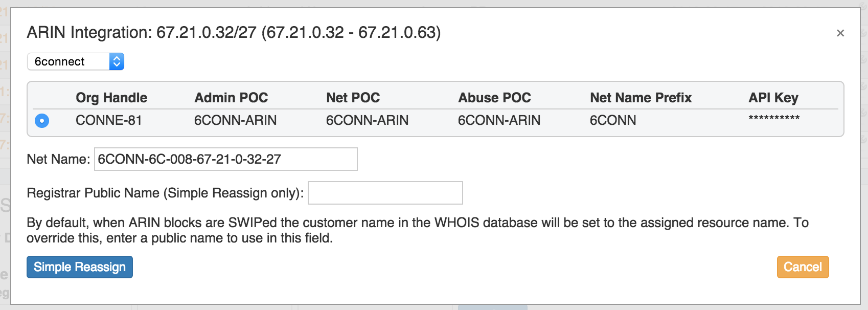
Task: Click the Admin POC column header
Action: tap(231, 98)
